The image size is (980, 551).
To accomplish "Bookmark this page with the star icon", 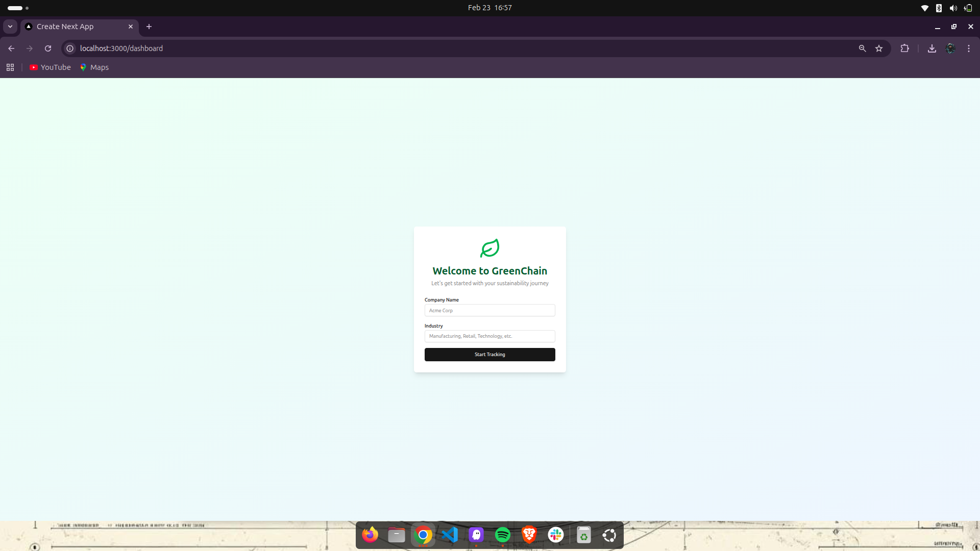I will [x=879, y=48].
